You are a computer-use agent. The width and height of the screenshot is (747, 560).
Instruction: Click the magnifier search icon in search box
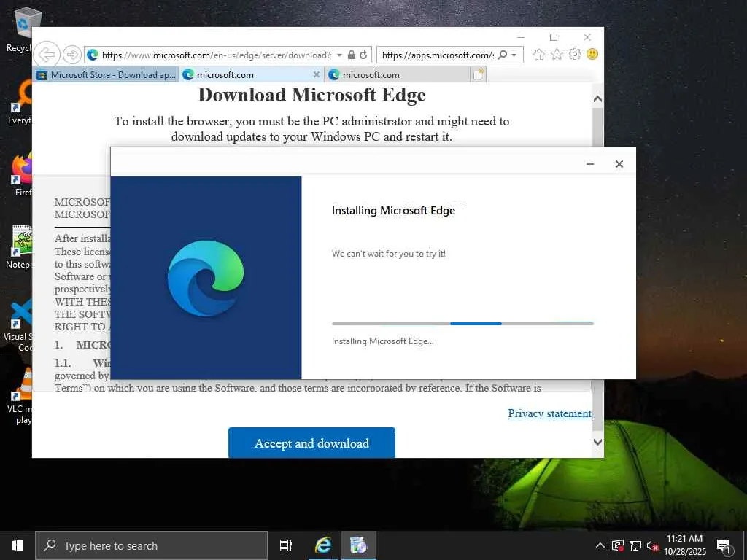502,55
